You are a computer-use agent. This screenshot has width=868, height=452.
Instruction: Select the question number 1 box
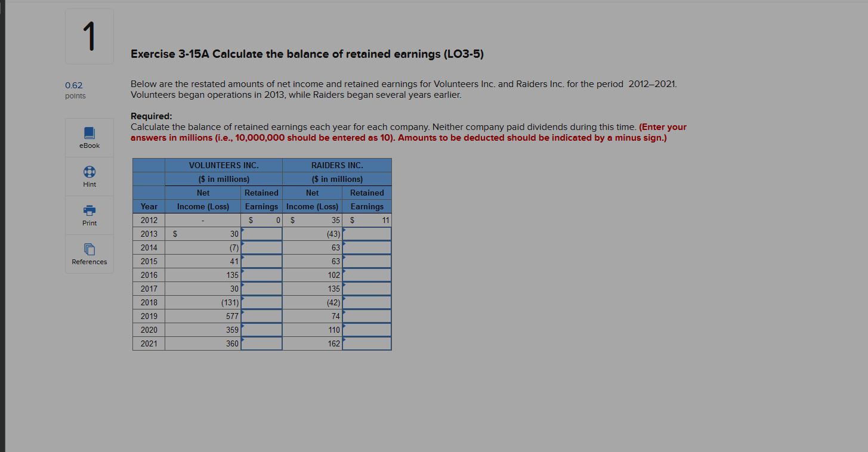point(89,36)
